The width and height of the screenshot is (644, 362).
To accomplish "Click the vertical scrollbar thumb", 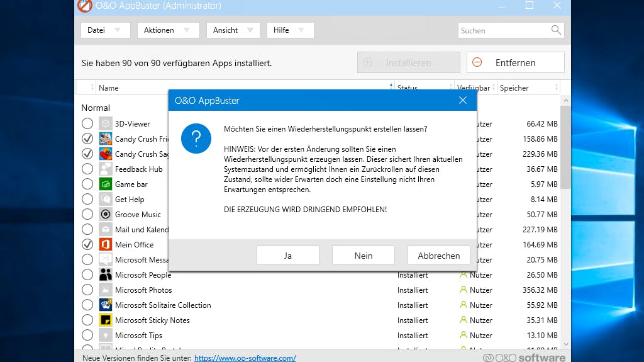I will click(x=566, y=147).
